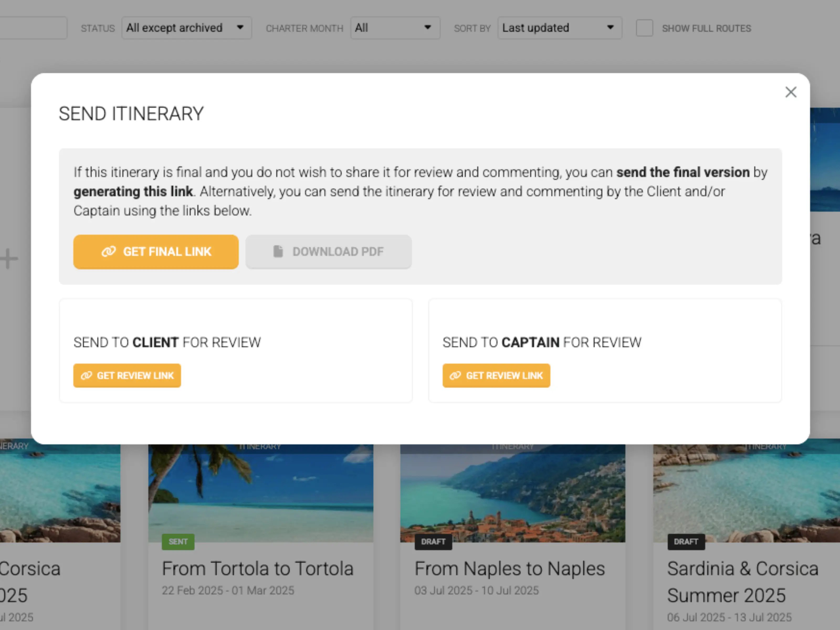Screen dimensions: 840x630
Task: Open Sardinia & Corsica Summer 2025 thumbnail
Action: [747, 493]
